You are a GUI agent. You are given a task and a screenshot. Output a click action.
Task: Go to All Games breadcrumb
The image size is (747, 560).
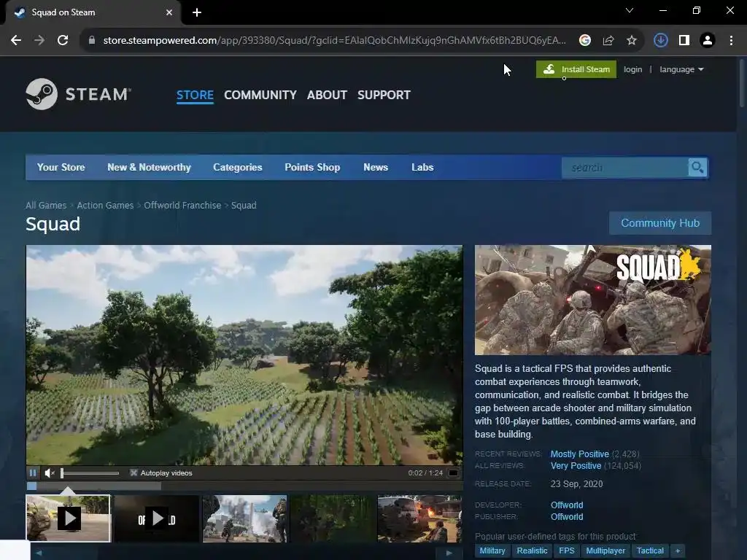(x=46, y=205)
